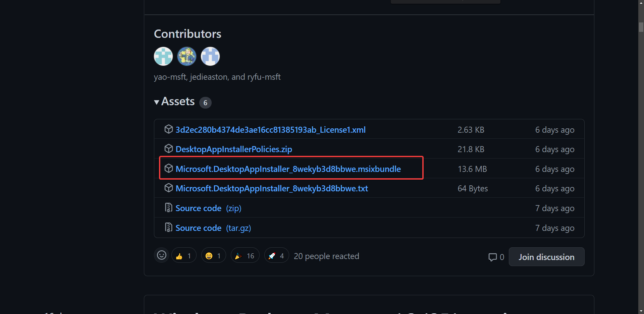
Task: Open the smiley add-reaction picker
Action: (x=162, y=255)
